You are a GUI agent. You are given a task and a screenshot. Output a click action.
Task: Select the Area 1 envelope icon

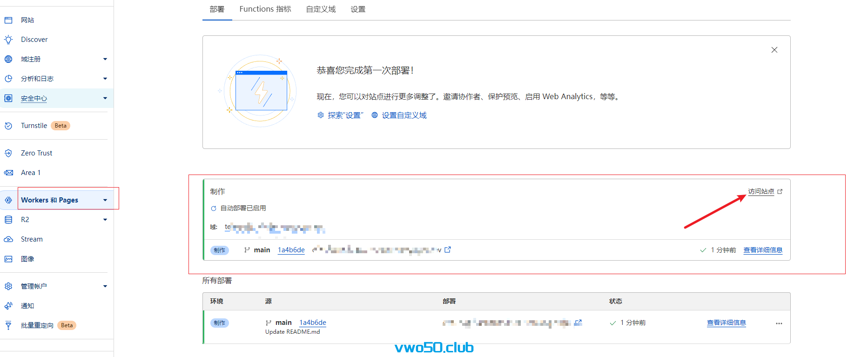click(8, 173)
